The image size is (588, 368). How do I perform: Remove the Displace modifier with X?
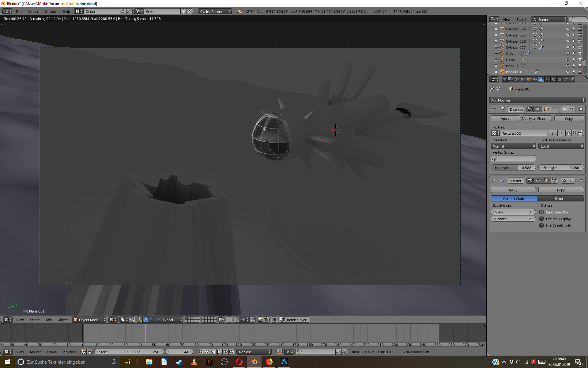(x=581, y=109)
